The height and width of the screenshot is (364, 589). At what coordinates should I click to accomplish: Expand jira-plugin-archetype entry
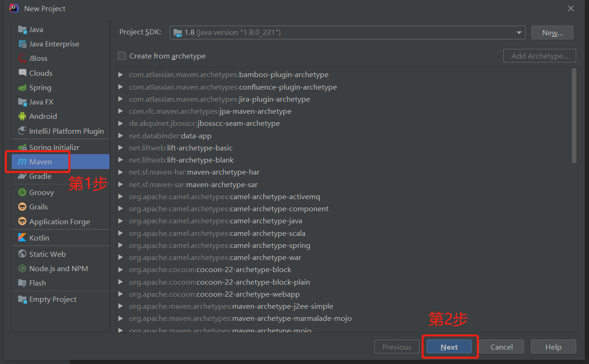pyautogui.click(x=121, y=99)
